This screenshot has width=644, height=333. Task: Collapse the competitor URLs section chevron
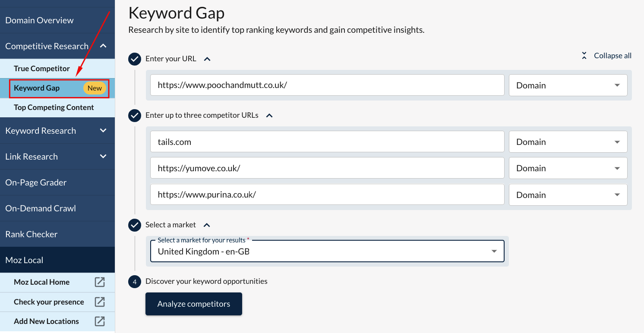click(x=269, y=116)
